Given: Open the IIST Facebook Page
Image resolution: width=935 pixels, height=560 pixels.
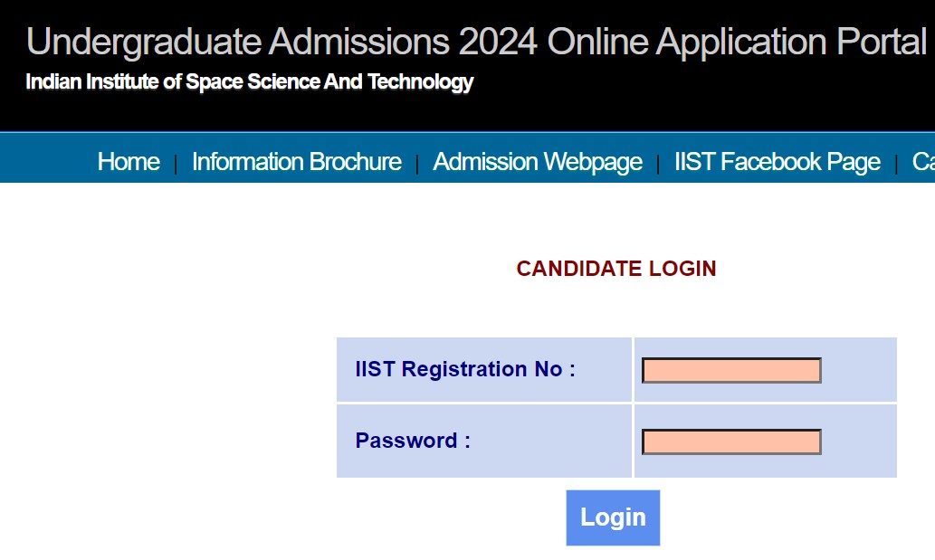Looking at the screenshot, I should point(777,162).
